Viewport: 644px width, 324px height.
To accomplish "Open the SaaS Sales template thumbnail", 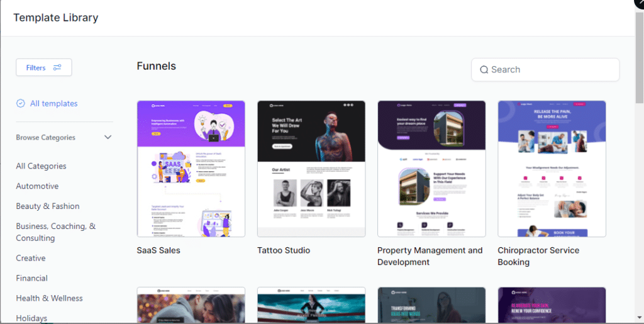I will pos(191,169).
